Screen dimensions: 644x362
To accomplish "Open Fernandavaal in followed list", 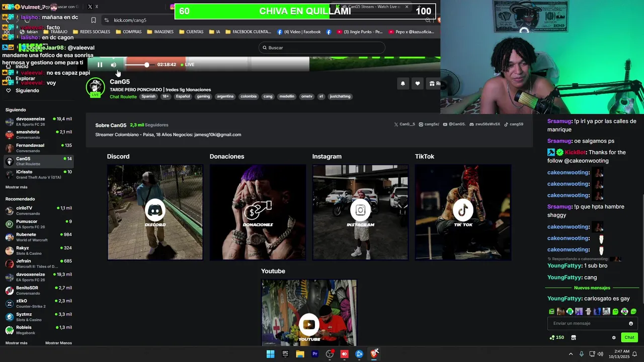I will (x=39, y=148).
